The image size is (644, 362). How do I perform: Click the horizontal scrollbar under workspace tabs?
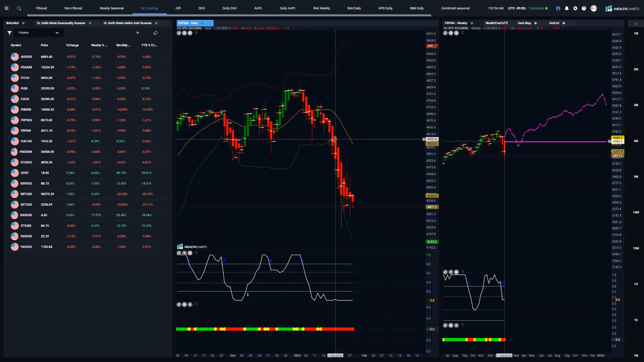229,15
